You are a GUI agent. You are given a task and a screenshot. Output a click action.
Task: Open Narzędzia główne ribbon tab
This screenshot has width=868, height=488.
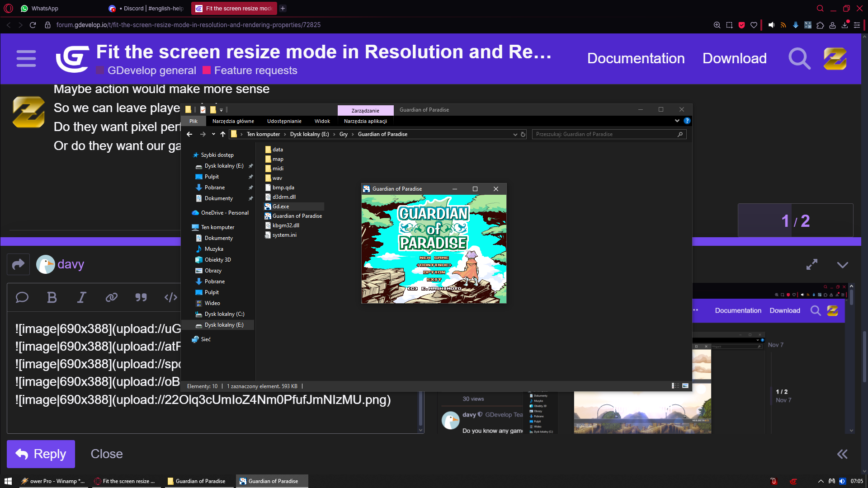233,121
